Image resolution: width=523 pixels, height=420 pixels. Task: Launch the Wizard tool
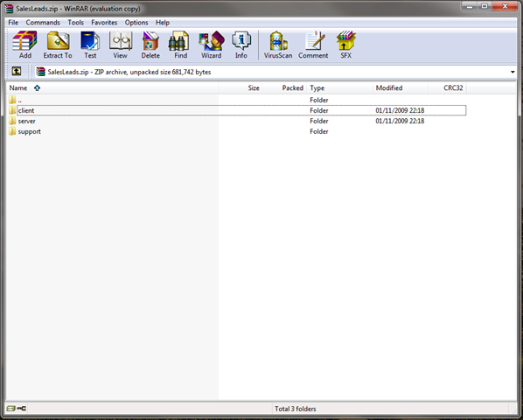point(211,45)
